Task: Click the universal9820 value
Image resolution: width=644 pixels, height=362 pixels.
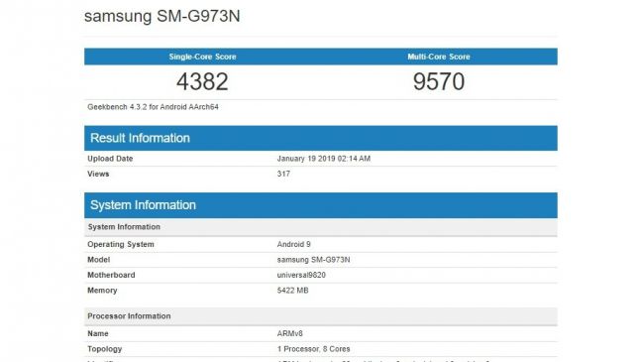Action: coord(301,275)
